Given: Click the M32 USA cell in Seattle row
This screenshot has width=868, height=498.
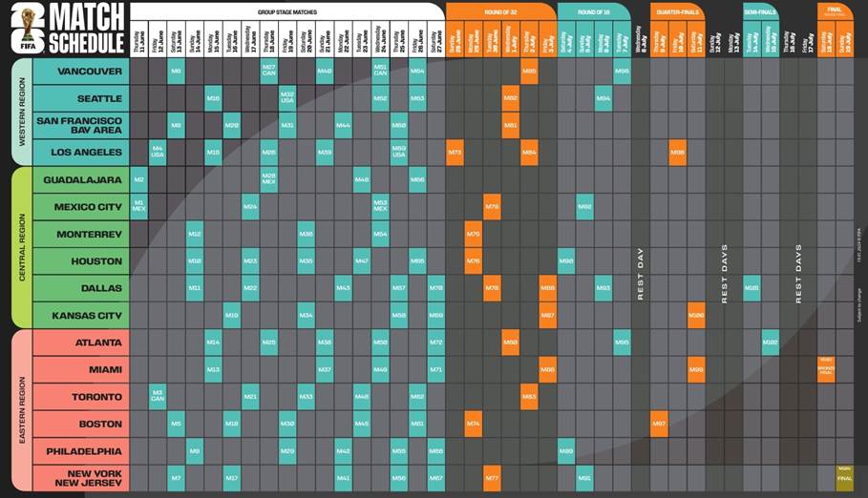Looking at the screenshot, I should pos(287,98).
